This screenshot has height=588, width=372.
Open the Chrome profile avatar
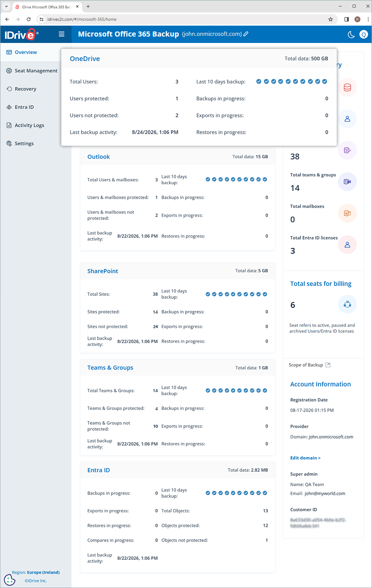pos(358,19)
